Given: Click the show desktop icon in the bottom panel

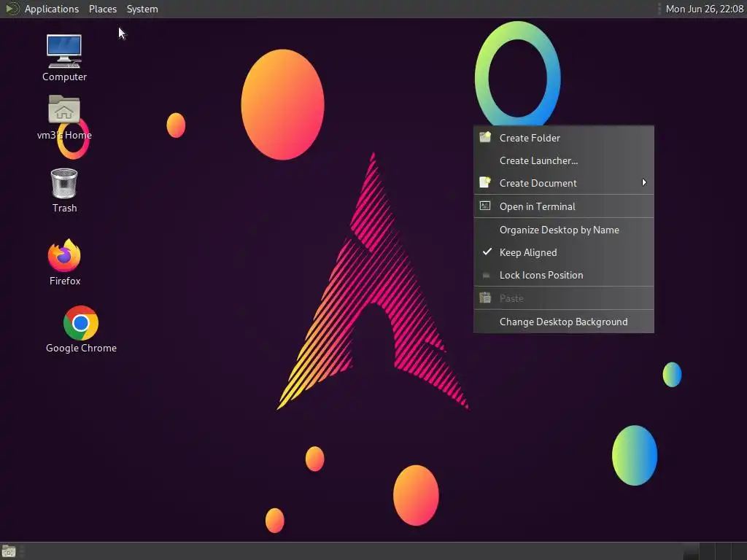Looking at the screenshot, I should [9, 552].
